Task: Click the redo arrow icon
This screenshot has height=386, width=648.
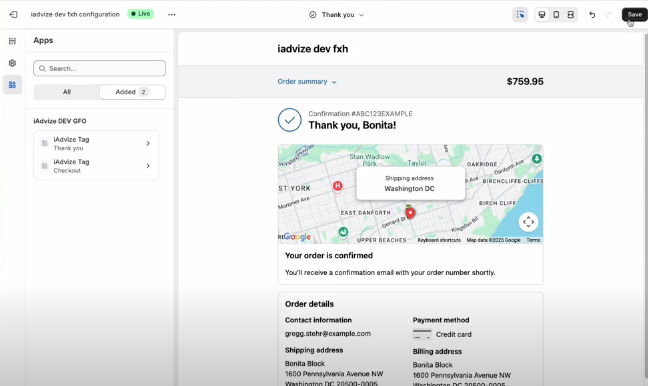Action: click(x=608, y=15)
